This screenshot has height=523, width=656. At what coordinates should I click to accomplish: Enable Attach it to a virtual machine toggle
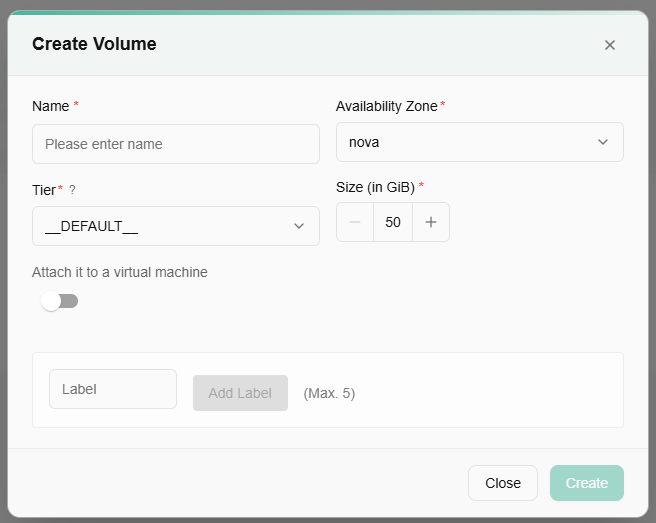point(60,301)
